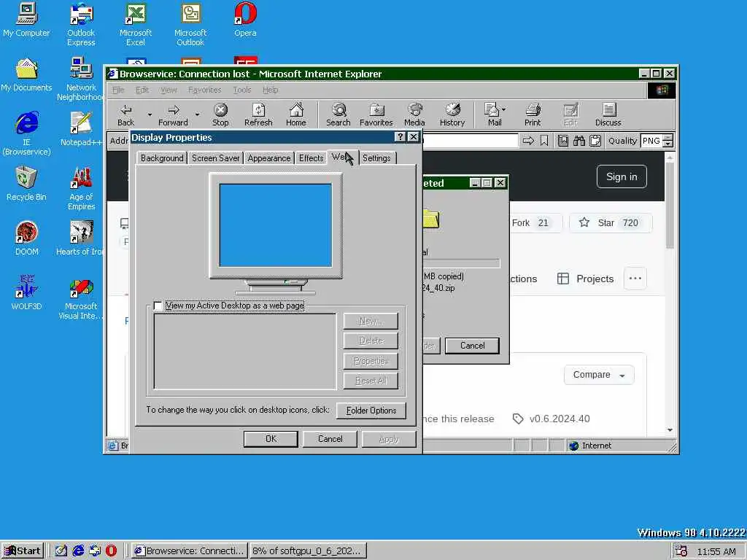Select the Age of Empires desktop shortcut
The height and width of the screenshot is (560, 747).
[x=81, y=189]
